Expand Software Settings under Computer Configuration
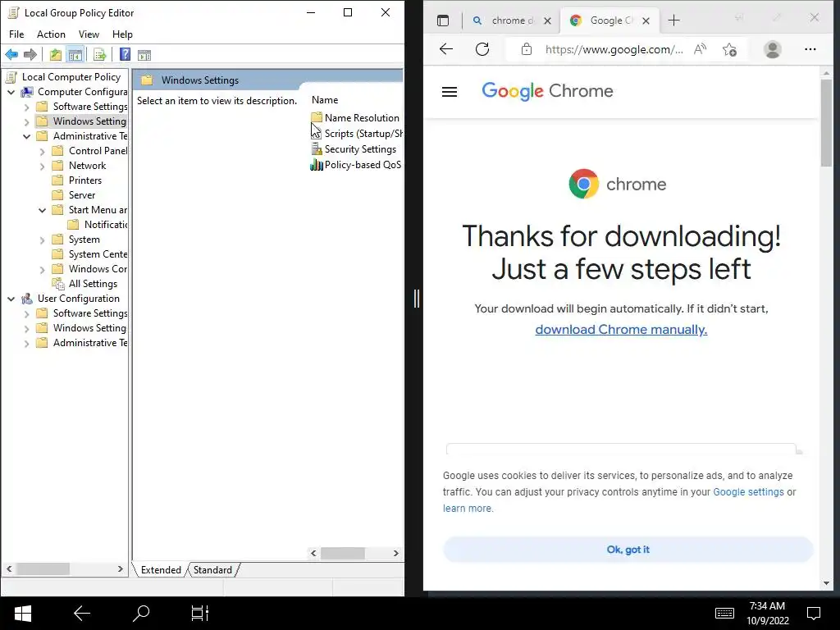The height and width of the screenshot is (630, 840). [x=27, y=107]
